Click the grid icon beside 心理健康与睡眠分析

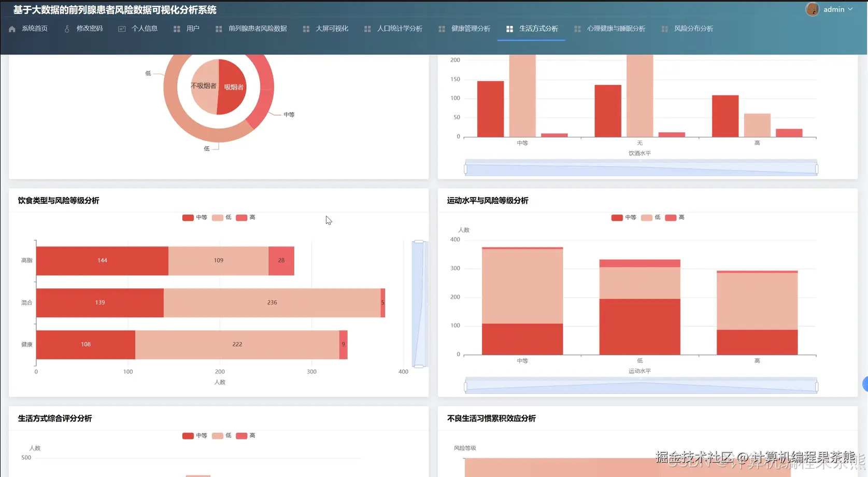coord(577,29)
